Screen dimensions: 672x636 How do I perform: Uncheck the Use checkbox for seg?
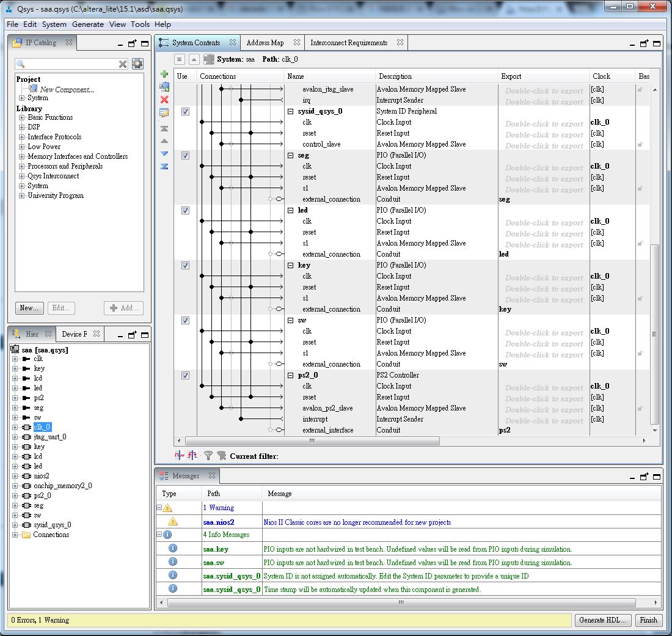click(x=185, y=155)
